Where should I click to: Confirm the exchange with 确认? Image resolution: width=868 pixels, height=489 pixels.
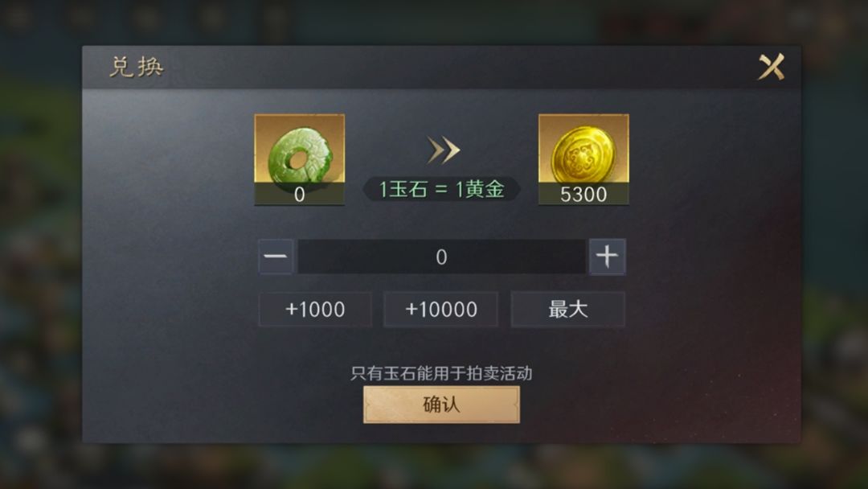441,405
